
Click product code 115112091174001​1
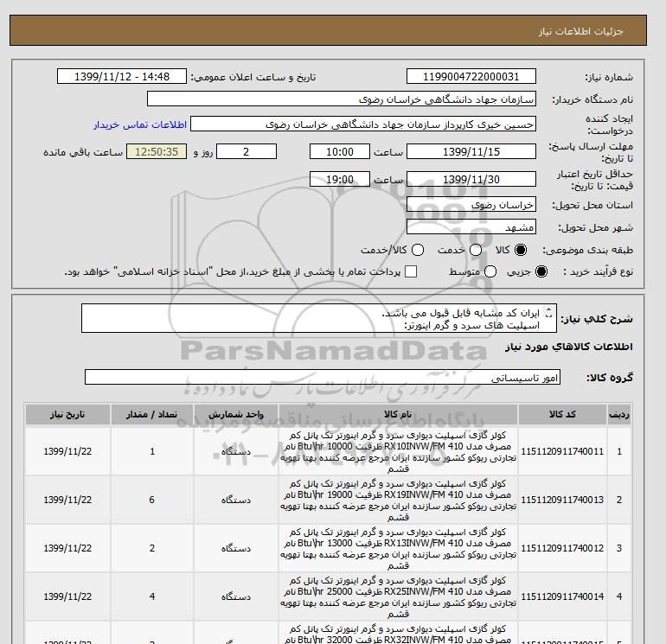(x=562, y=451)
